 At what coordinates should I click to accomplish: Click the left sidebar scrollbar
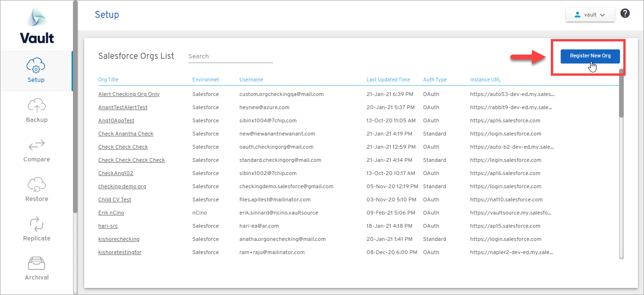(x=75, y=108)
